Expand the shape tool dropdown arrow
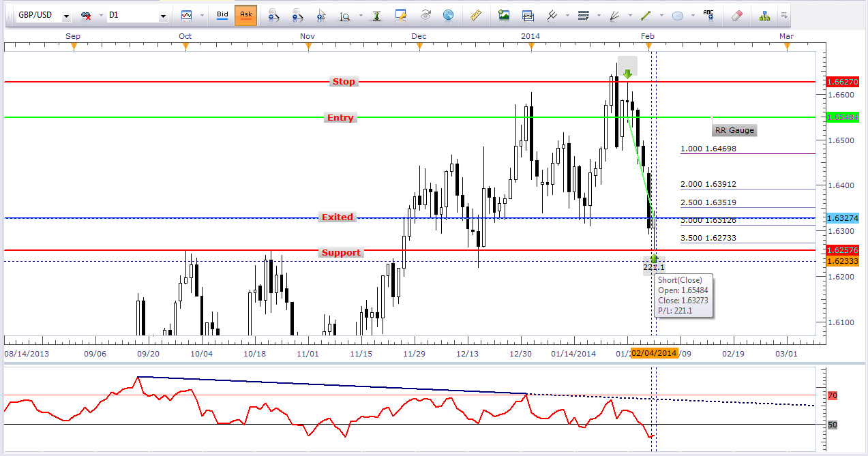Viewport: 868px width, 456px height. (693, 15)
